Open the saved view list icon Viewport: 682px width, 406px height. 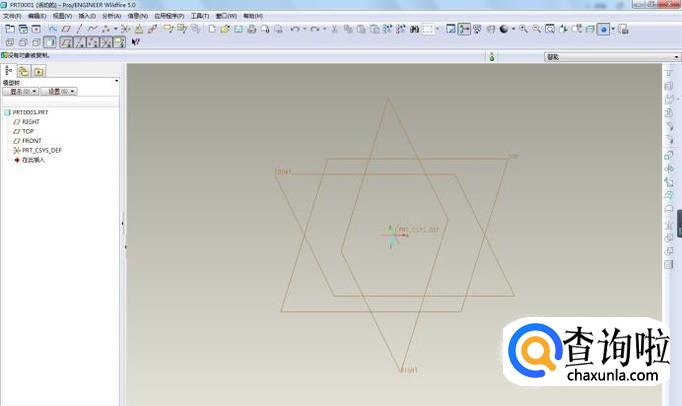coord(577,29)
